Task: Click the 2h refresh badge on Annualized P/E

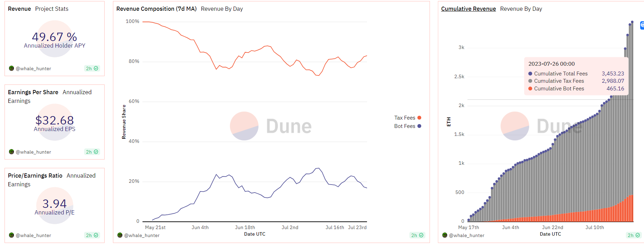Action: coord(92,235)
